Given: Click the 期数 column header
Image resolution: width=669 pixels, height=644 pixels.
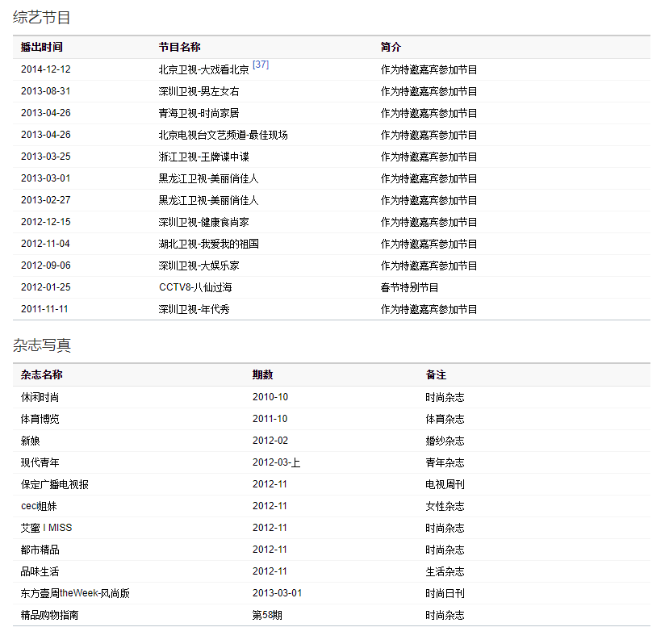Looking at the screenshot, I should [262, 375].
